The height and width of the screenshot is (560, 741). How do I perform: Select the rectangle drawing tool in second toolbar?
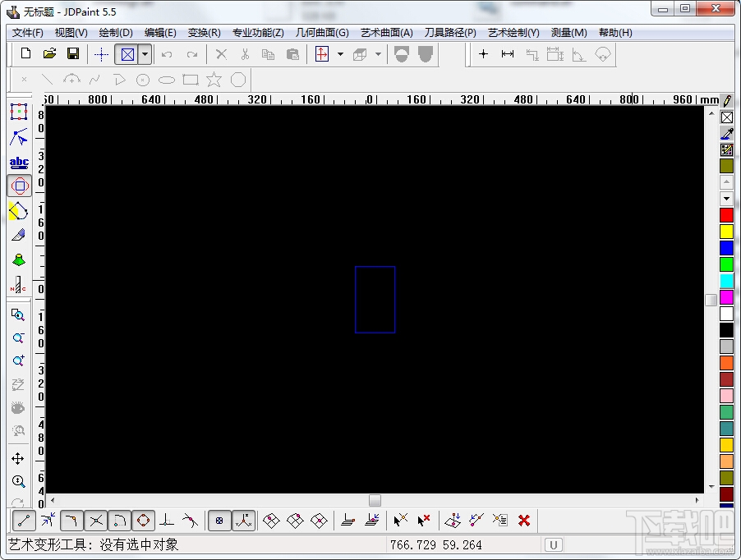point(191,80)
